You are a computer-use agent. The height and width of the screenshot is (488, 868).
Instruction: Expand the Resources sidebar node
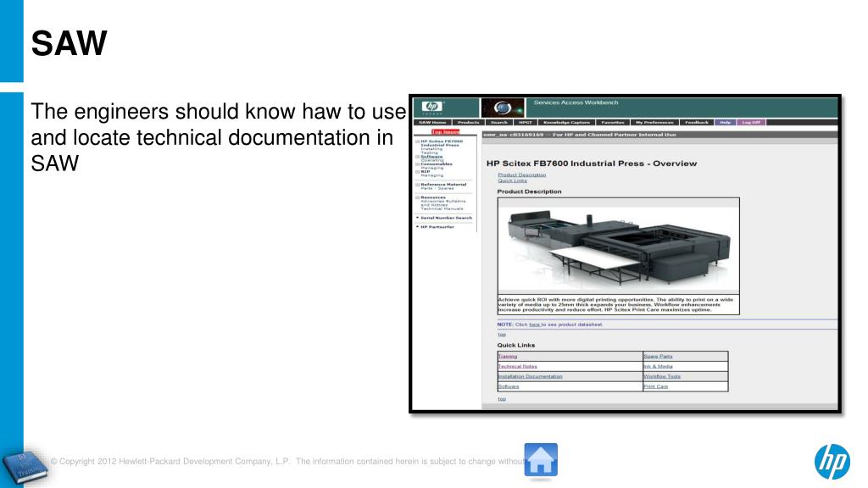point(417,197)
